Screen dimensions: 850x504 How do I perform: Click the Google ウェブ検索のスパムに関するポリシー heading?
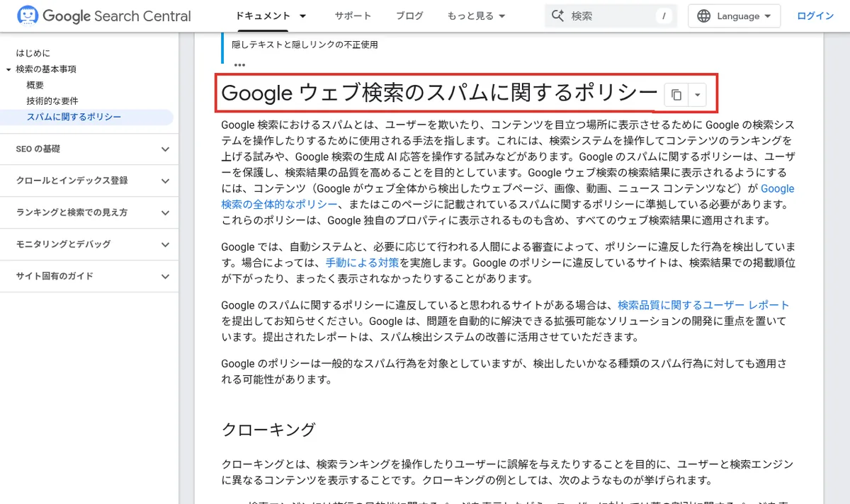pyautogui.click(x=440, y=93)
